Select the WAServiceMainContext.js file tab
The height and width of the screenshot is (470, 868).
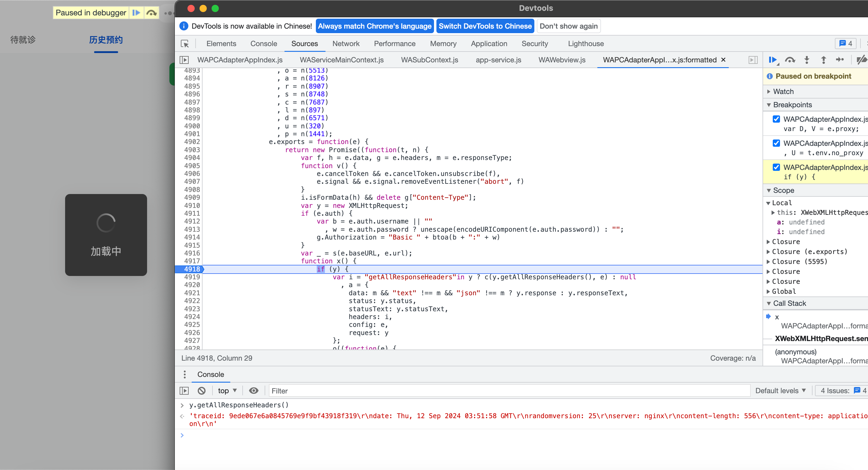pyautogui.click(x=342, y=60)
